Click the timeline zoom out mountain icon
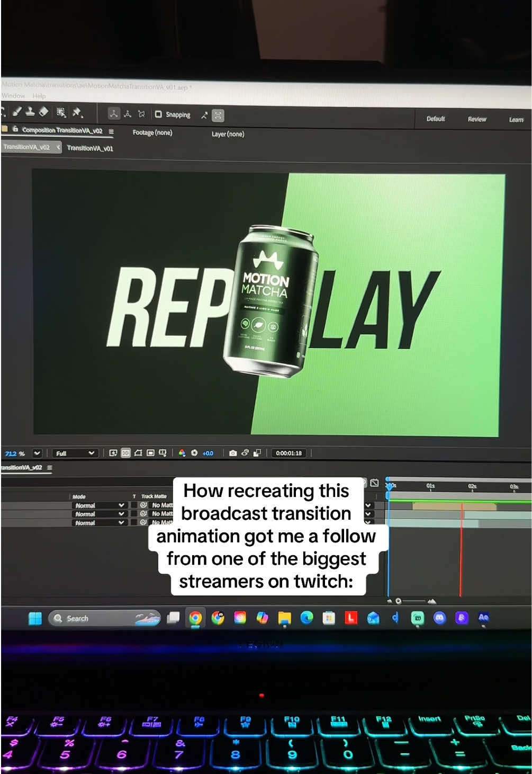Image resolution: width=532 pixels, height=774 pixels. (x=390, y=601)
